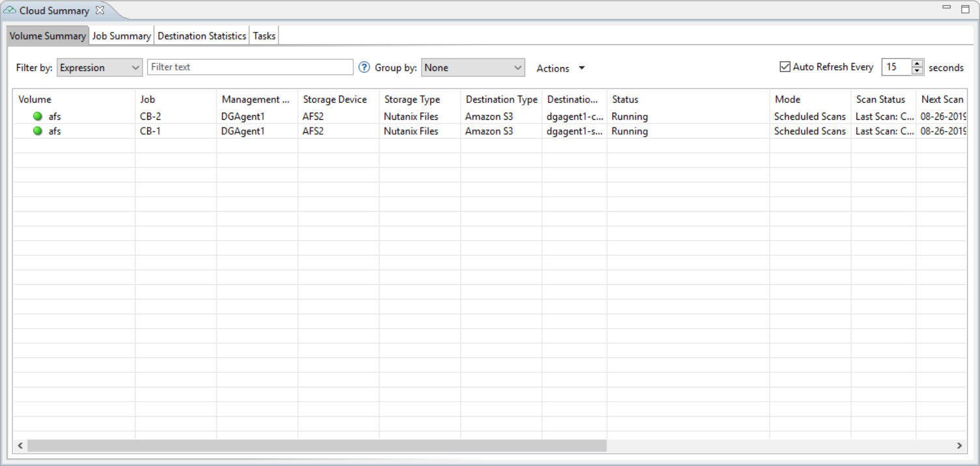The width and height of the screenshot is (980, 466).
Task: Increase the refresh interval with up arrow
Action: 918,64
